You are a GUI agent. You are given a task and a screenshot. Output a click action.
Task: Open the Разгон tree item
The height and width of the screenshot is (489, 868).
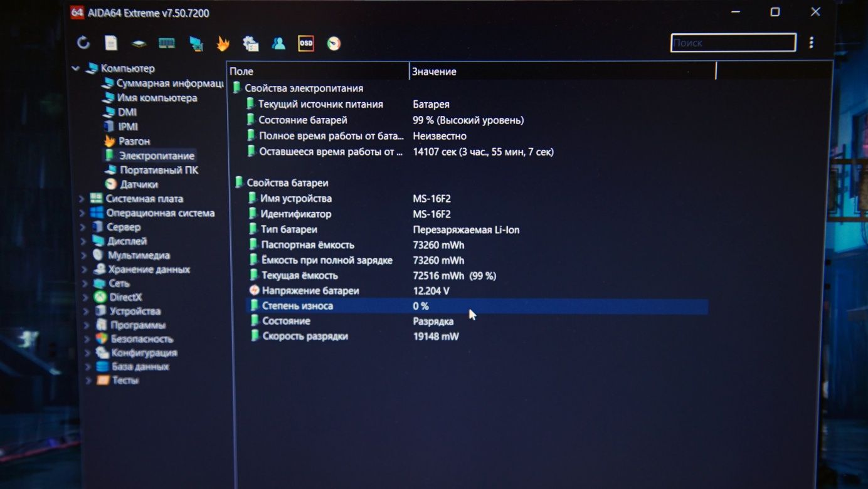[135, 141]
